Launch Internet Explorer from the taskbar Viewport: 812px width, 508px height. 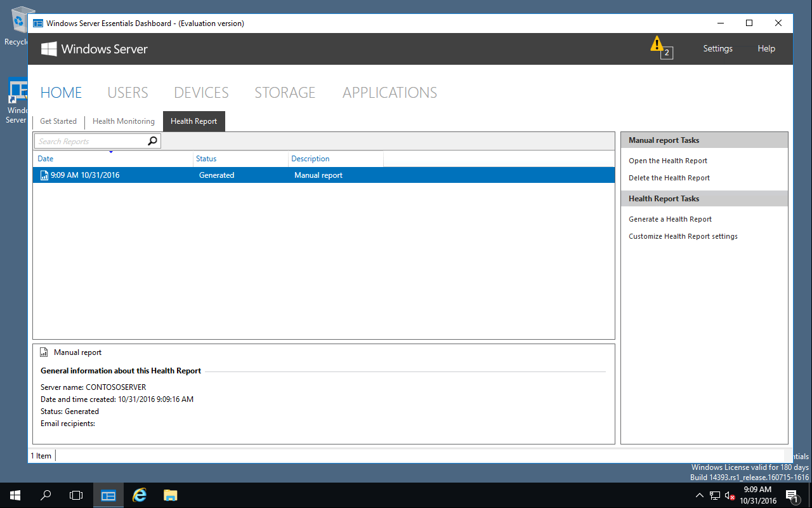(x=139, y=495)
